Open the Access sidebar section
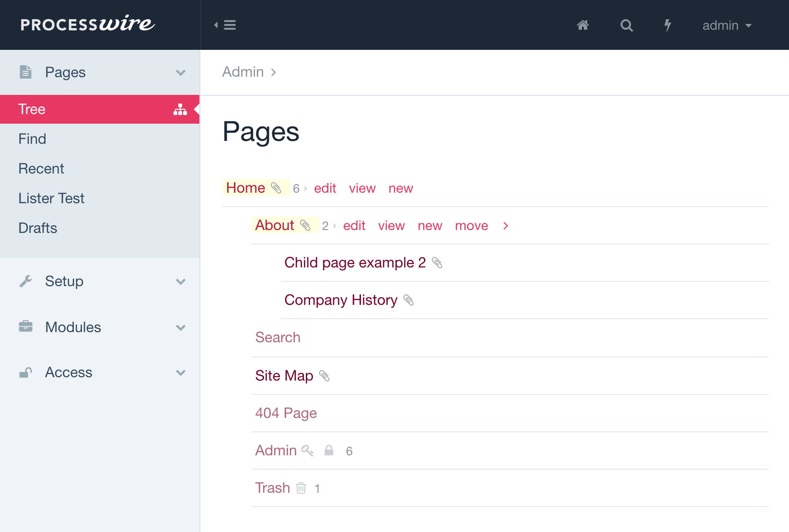Image resolution: width=789 pixels, height=532 pixels. point(69,372)
